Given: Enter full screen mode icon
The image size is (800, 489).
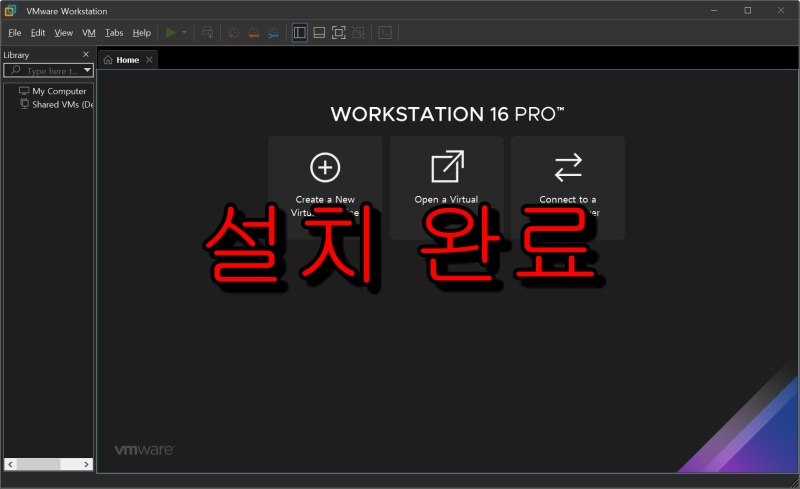Looking at the screenshot, I should (339, 33).
